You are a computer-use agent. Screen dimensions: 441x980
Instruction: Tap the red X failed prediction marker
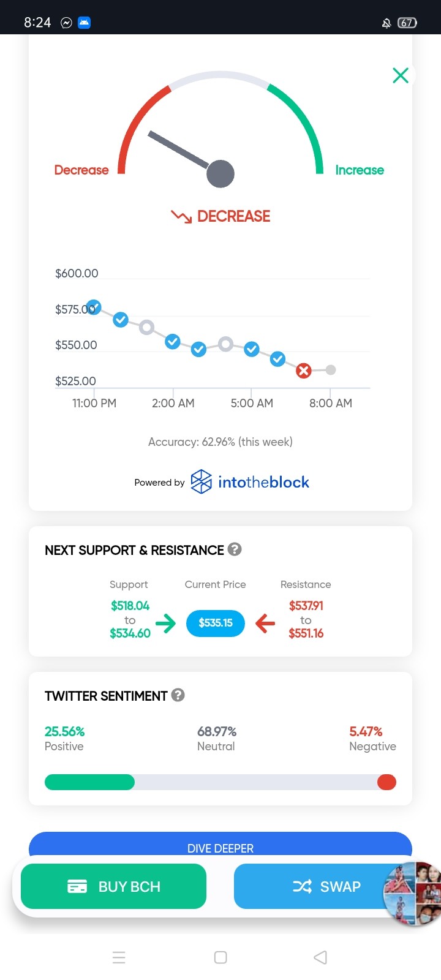point(304,371)
